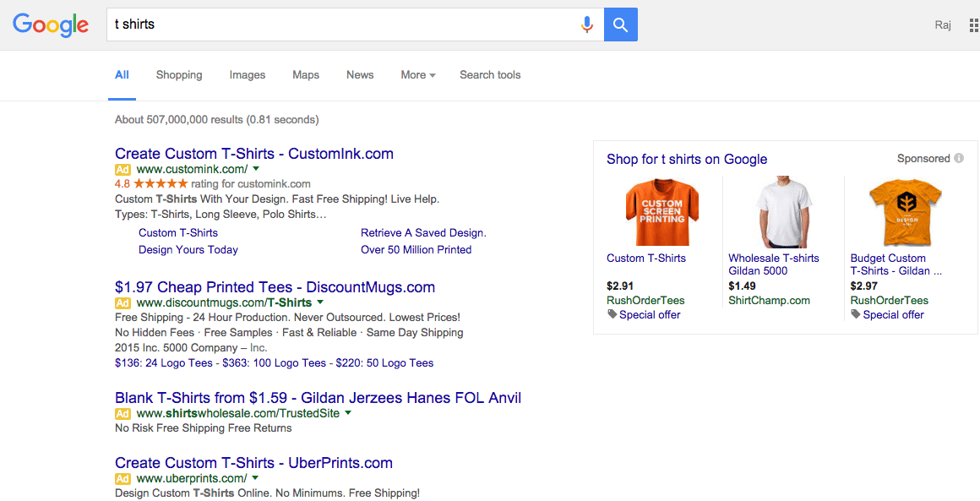Viewport: 980px width, 501px height.
Task: Click the blue search magnifier button
Action: tap(621, 25)
